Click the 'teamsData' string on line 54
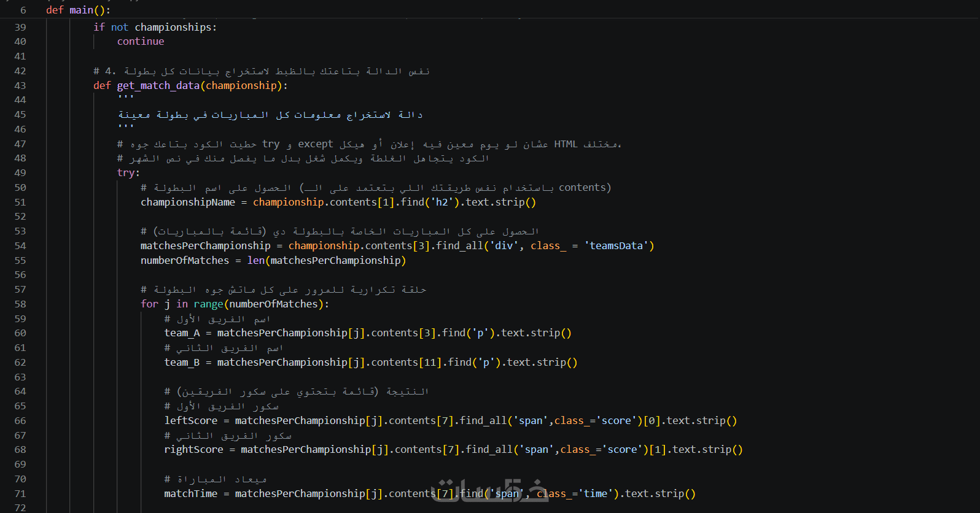Viewport: 980px width, 513px height. pos(616,245)
